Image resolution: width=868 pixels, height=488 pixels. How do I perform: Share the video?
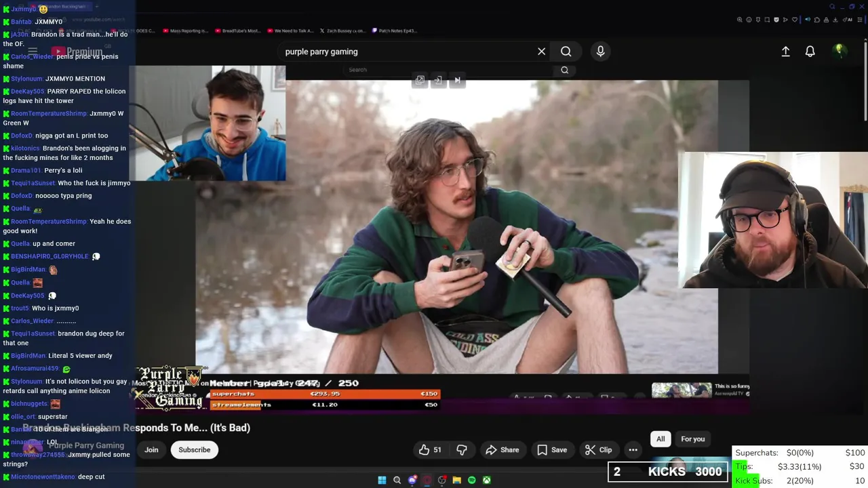click(502, 450)
